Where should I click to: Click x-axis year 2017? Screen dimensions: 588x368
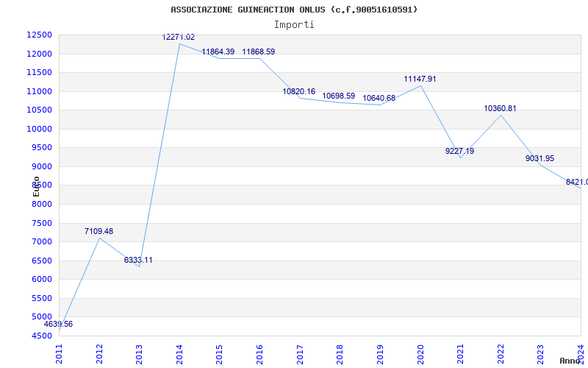coord(300,355)
